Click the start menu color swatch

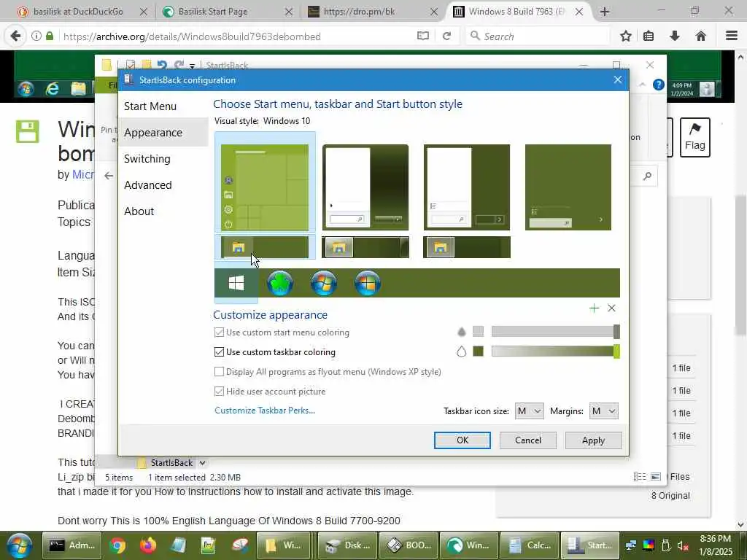(478, 332)
